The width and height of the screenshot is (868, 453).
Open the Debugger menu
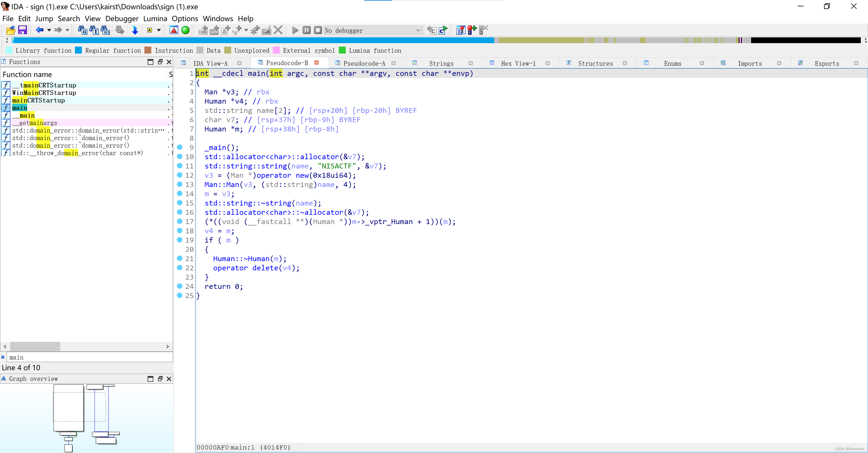pos(122,19)
